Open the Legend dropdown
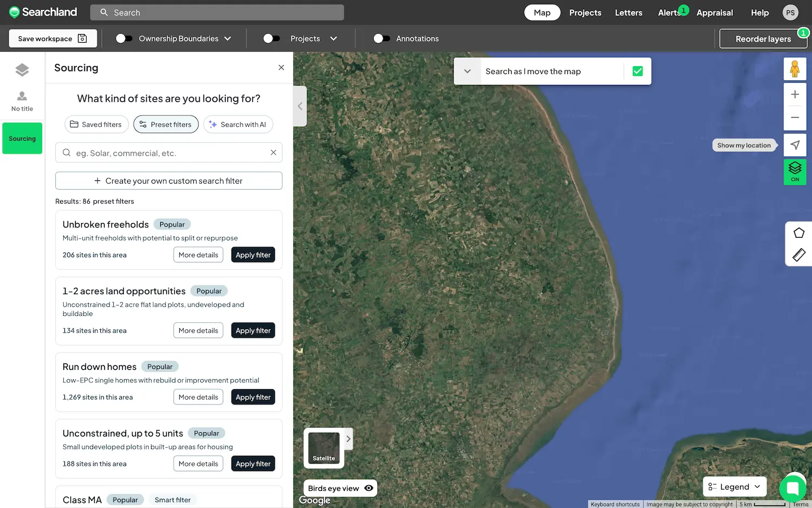Screen dimensions: 812x508 click(735, 486)
